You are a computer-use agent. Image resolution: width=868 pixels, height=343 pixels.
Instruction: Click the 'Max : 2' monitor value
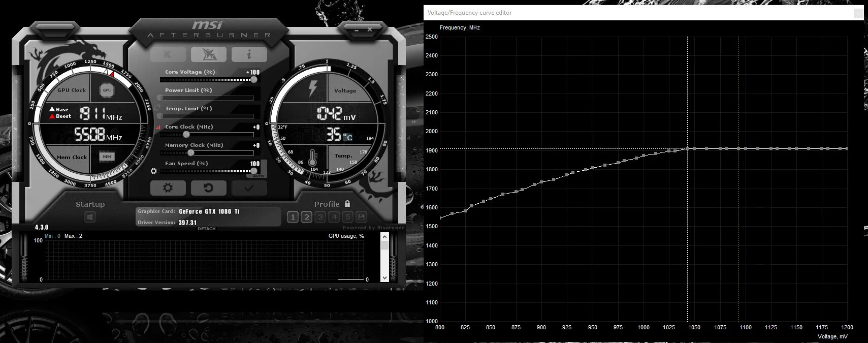click(73, 236)
